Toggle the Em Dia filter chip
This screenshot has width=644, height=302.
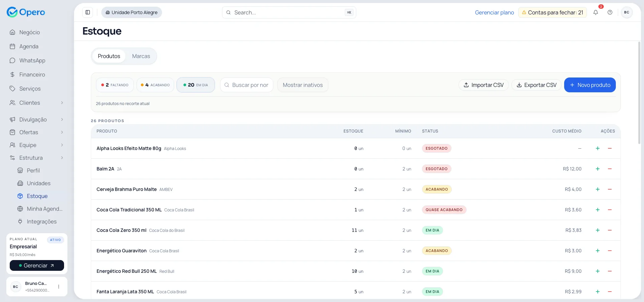[196, 85]
